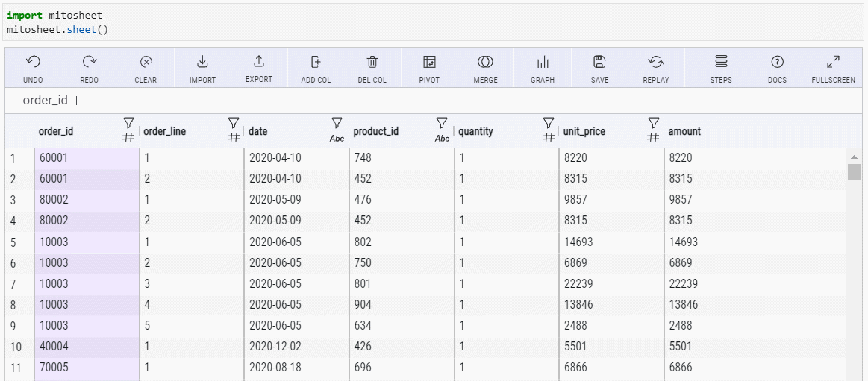Open the Docs help button
The width and height of the screenshot is (868, 381).
coord(777,63)
